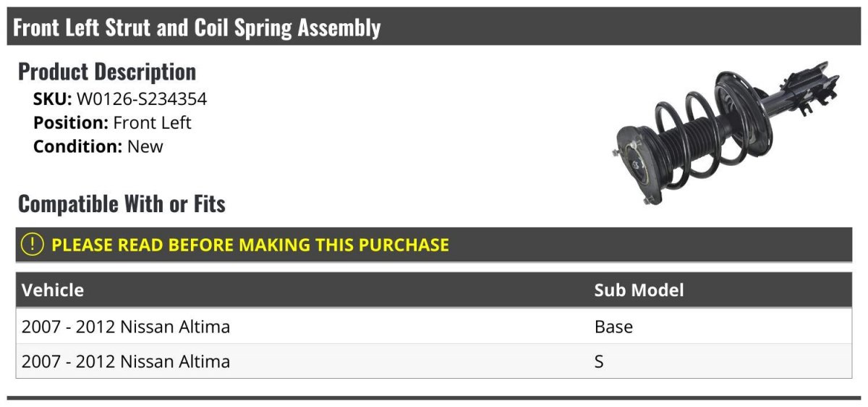This screenshot has height=407, width=868.
Task: Select the Nissan Altima vehicle in the S row
Action: click(x=126, y=361)
